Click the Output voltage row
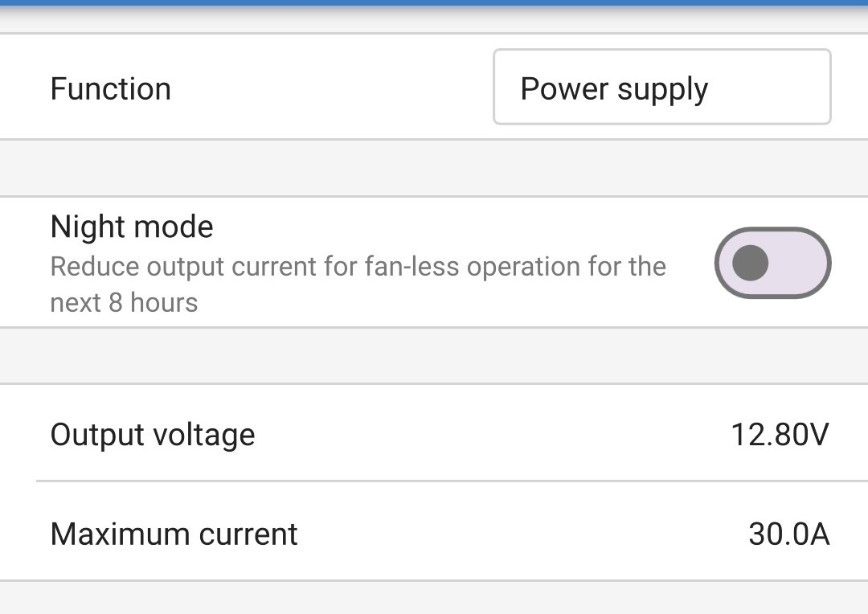Viewport: 868px width, 614px height. point(434,434)
